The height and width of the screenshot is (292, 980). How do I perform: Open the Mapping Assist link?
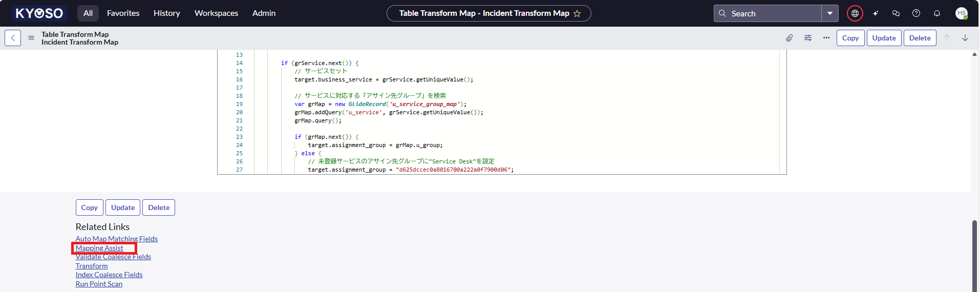click(x=99, y=248)
